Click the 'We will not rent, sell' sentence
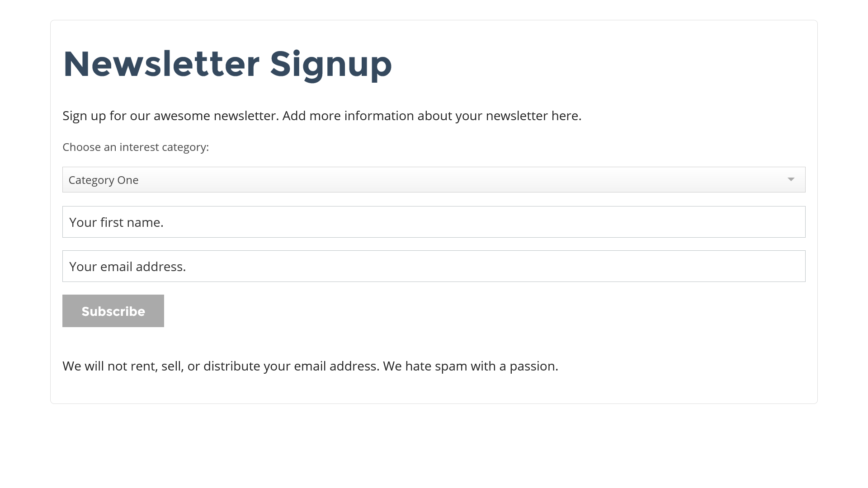 click(221, 366)
